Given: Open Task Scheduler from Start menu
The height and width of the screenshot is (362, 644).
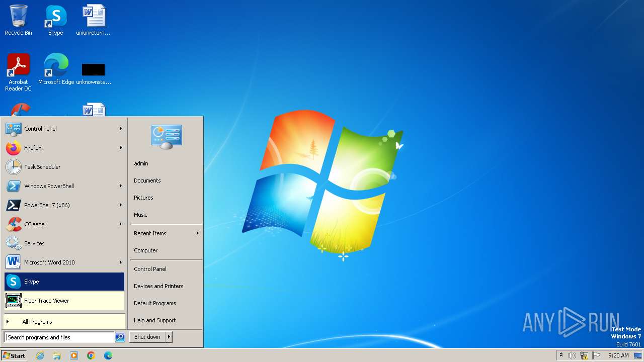Looking at the screenshot, I should coord(64,167).
